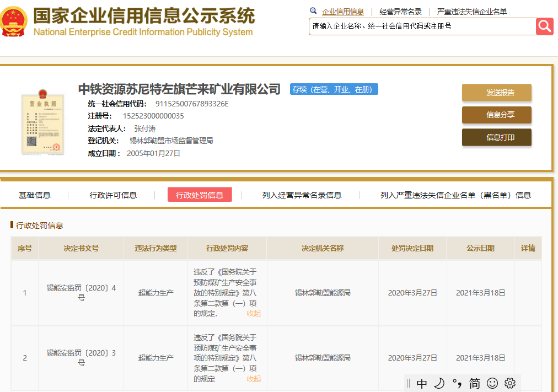
Task: Click the site title 国家企业信用信息公示系统
Action: coord(144,16)
